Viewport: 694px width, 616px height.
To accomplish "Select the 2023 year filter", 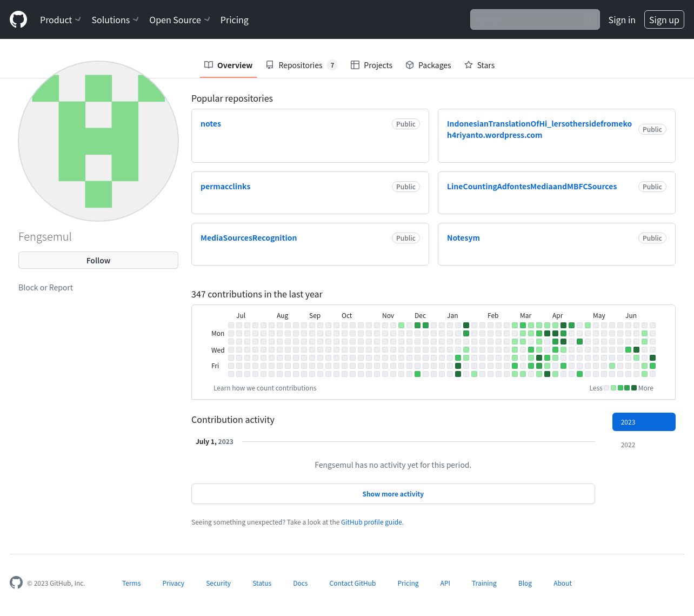I will pos(644,422).
